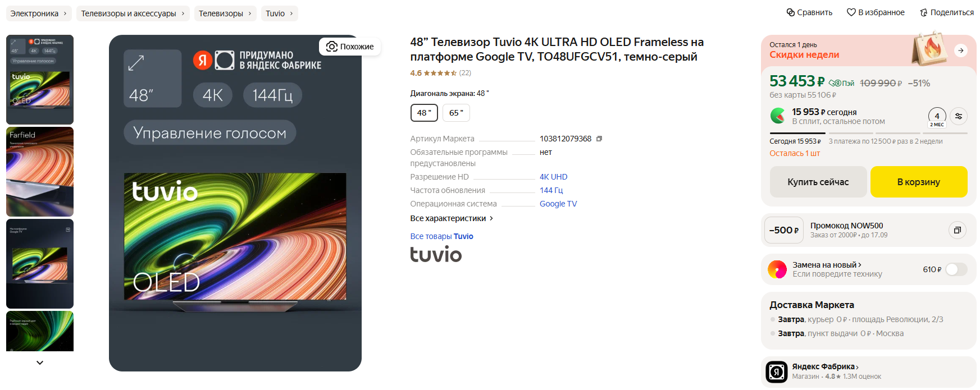Copy the Артикул Маркета number icon
Image resolution: width=980 pixels, height=390 pixels.
coord(599,139)
